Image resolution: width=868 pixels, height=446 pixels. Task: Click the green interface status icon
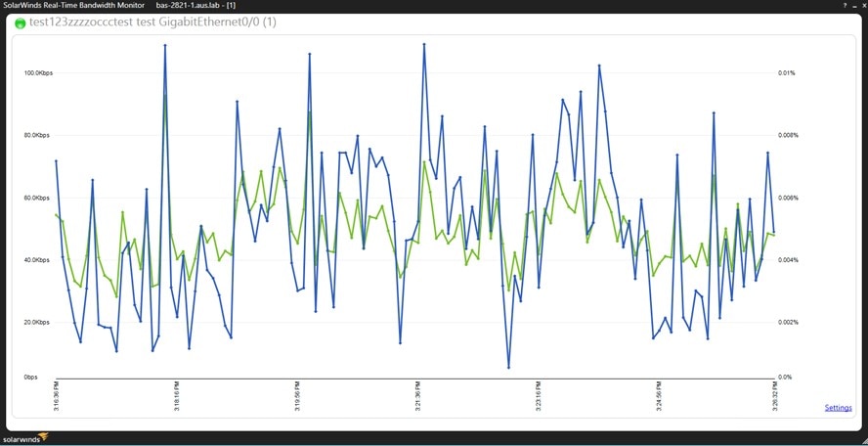(21, 23)
